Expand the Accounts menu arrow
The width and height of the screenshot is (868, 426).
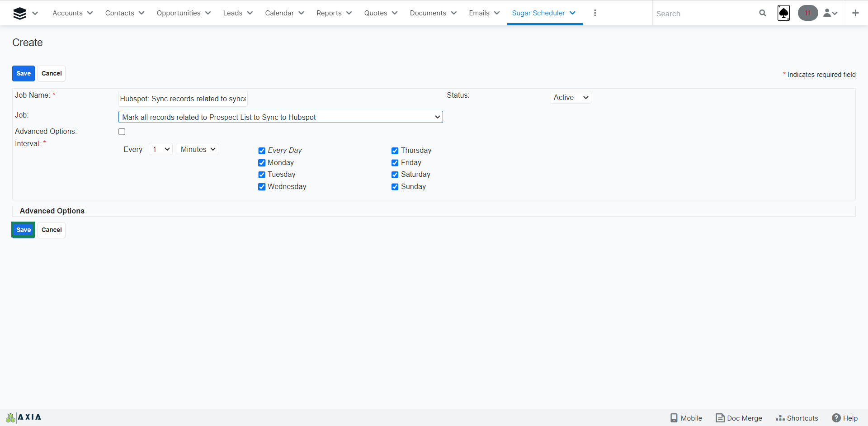pyautogui.click(x=90, y=13)
